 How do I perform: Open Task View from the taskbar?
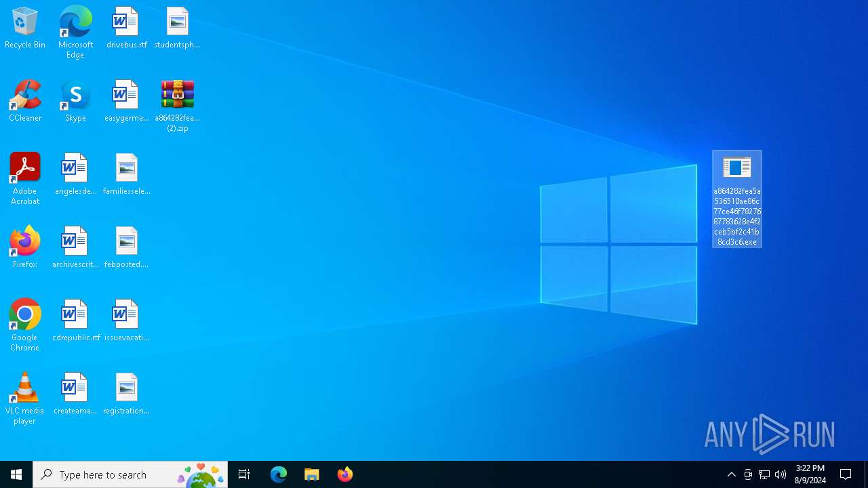coord(244,474)
